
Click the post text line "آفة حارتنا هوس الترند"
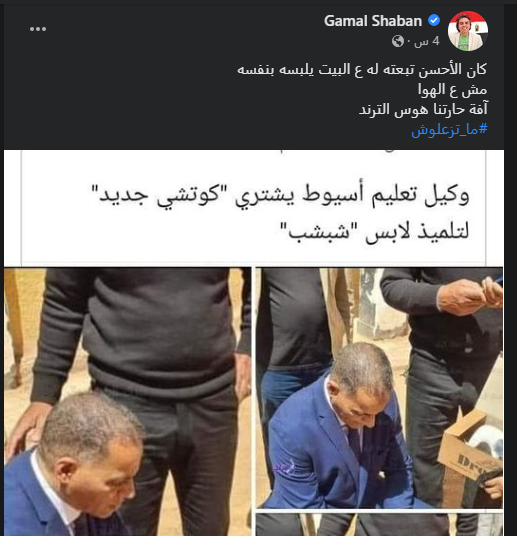(423, 109)
